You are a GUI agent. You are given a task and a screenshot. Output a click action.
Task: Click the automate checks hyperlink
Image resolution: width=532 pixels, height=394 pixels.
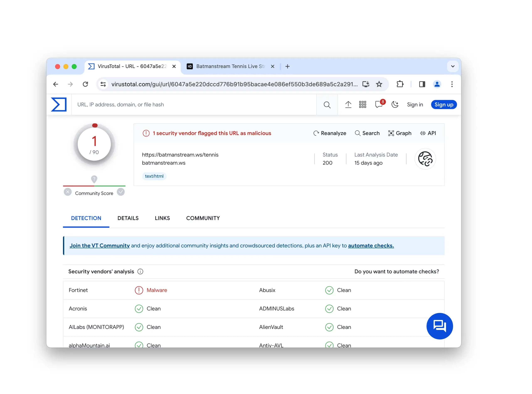coord(370,246)
